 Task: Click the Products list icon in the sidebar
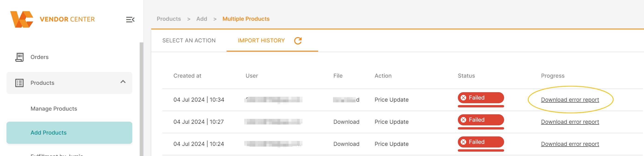pos(19,83)
